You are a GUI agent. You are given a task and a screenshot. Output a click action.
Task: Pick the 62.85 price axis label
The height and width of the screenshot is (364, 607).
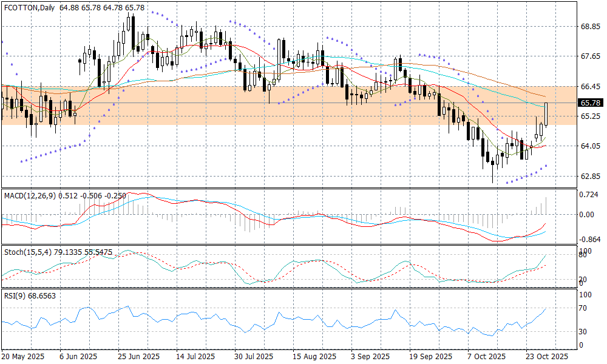click(x=591, y=177)
